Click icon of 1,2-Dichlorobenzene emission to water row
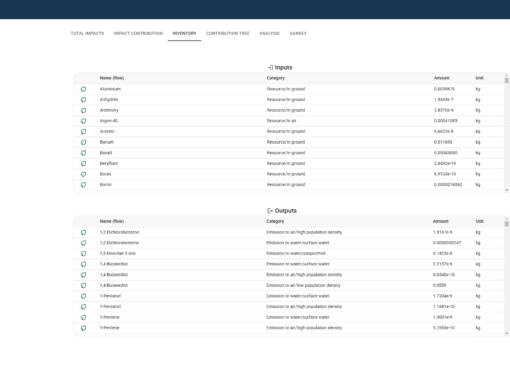 click(83, 243)
